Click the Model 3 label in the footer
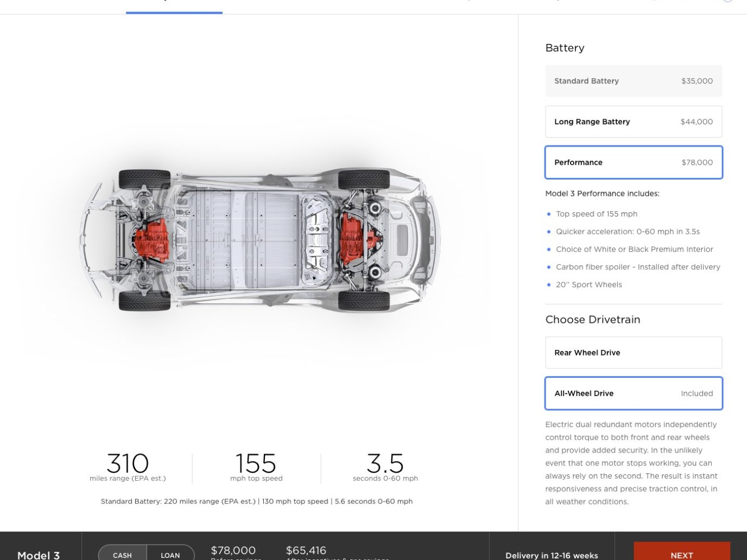Viewport: 747px width, 560px height. (x=39, y=555)
